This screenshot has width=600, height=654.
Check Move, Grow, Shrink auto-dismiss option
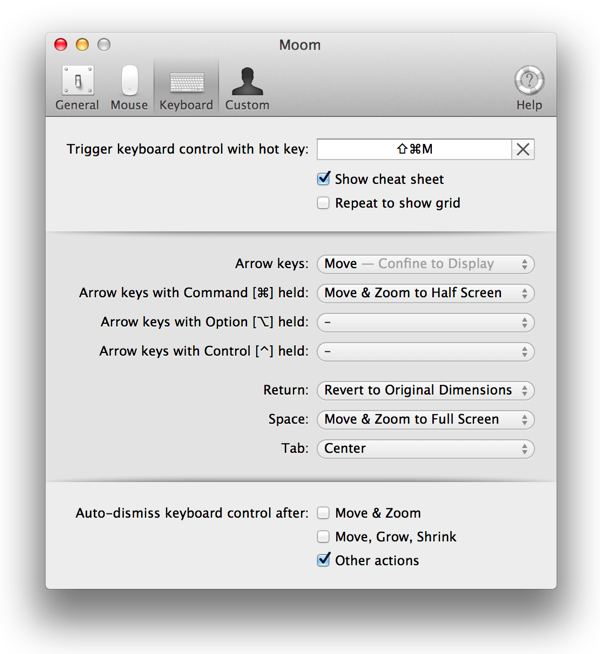323,537
